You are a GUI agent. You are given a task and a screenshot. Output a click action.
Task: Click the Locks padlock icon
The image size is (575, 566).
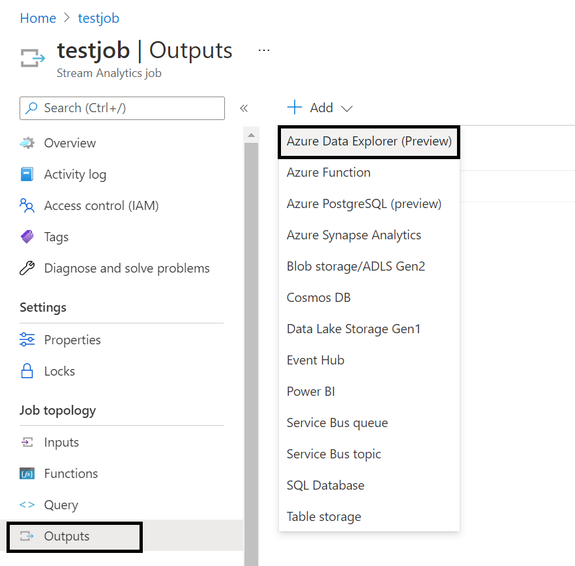coord(27,371)
